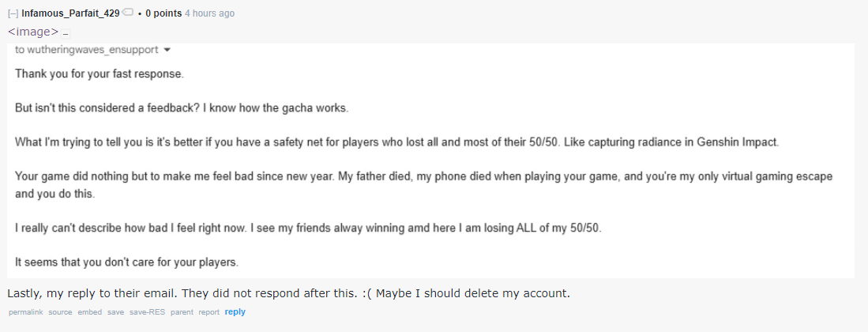Image resolution: width=868 pixels, height=332 pixels.
Task: Report this comment
Action: [x=209, y=312]
